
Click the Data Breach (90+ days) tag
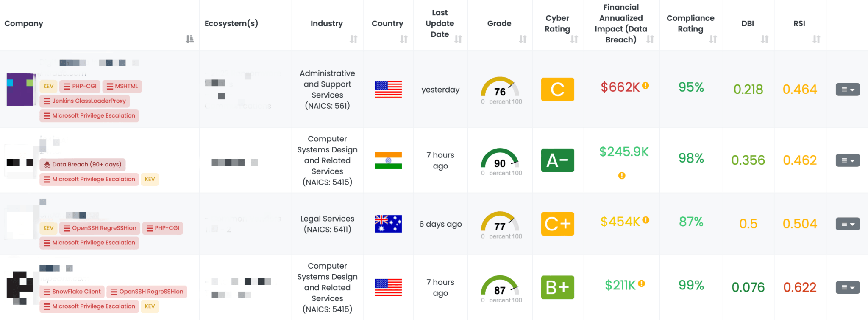click(83, 164)
